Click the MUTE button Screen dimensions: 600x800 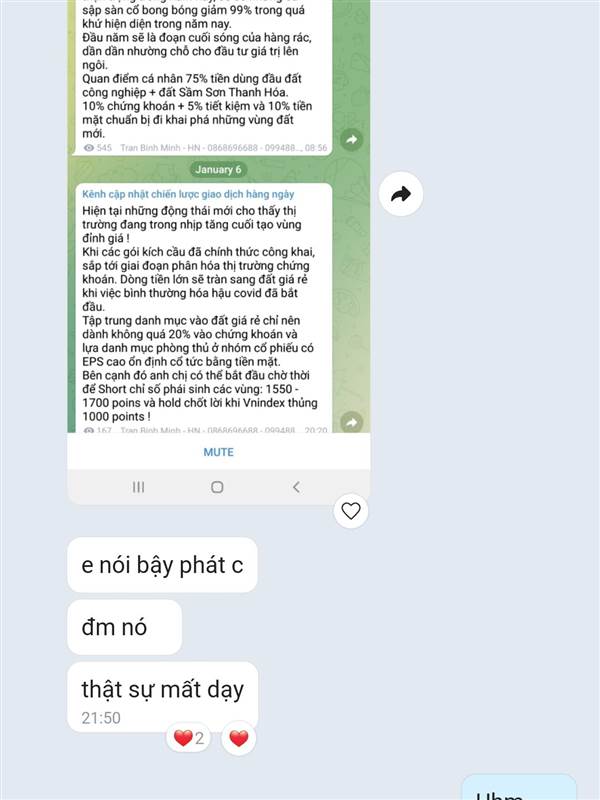point(218,452)
